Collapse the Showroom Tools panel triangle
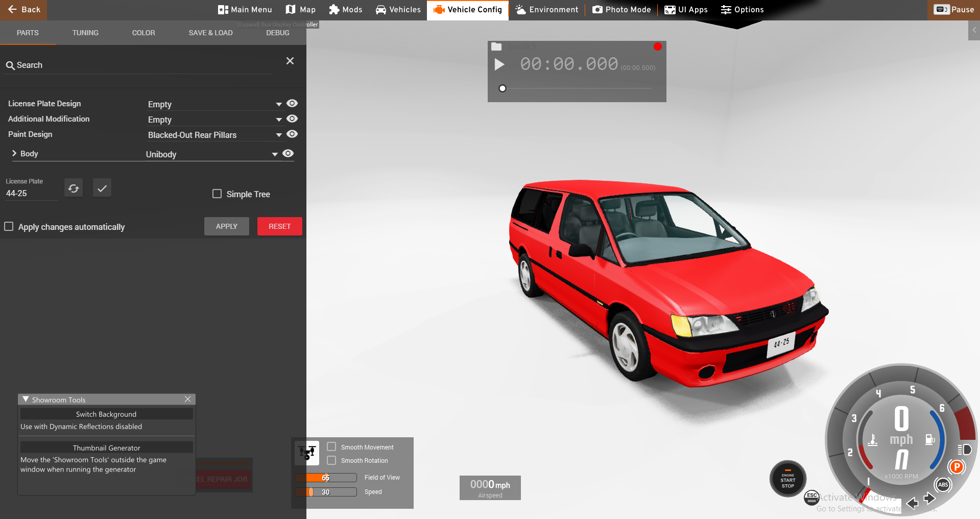The width and height of the screenshot is (980, 519). click(x=26, y=399)
